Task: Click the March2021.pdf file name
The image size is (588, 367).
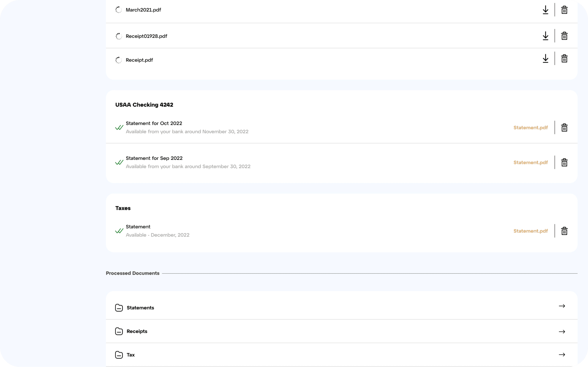Action: click(x=143, y=10)
